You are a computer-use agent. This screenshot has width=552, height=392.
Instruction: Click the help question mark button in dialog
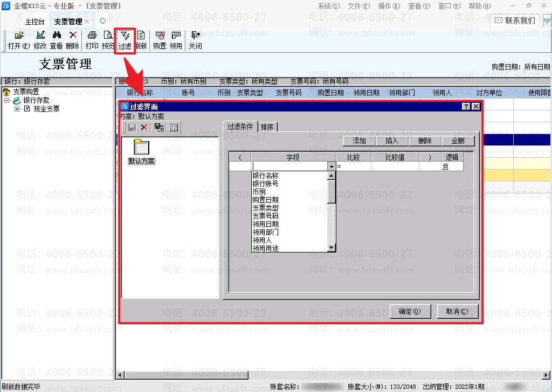[466, 107]
